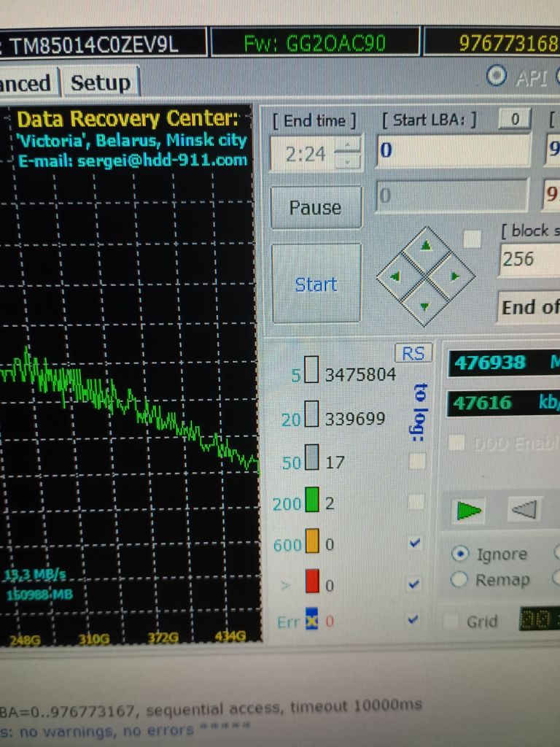Select the Remap radio button
The image size is (560, 747).
459,579
